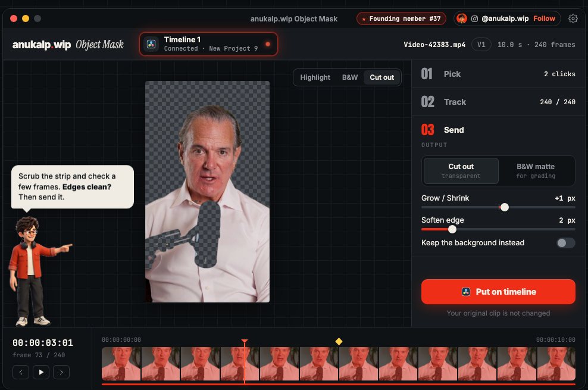Choose B&W matte for grading output

click(x=536, y=171)
